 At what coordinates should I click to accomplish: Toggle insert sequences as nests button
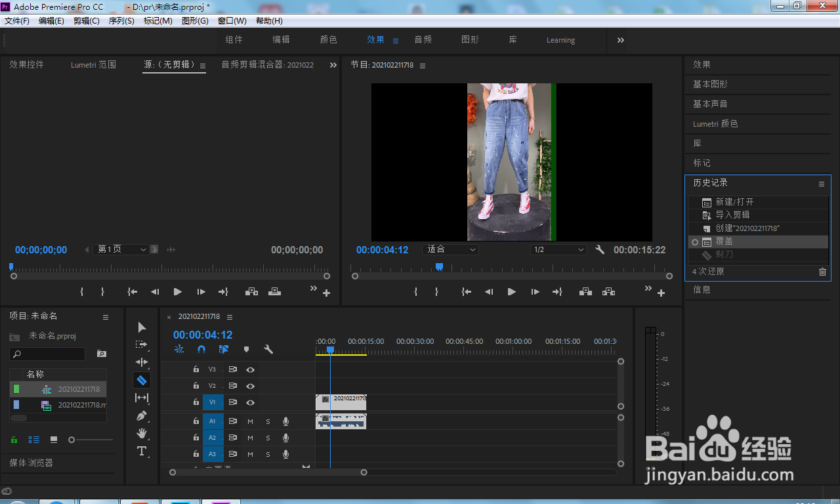(179, 350)
